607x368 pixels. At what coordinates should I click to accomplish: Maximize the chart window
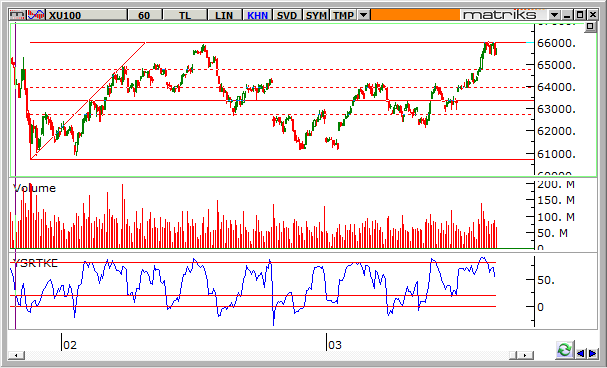coord(580,15)
